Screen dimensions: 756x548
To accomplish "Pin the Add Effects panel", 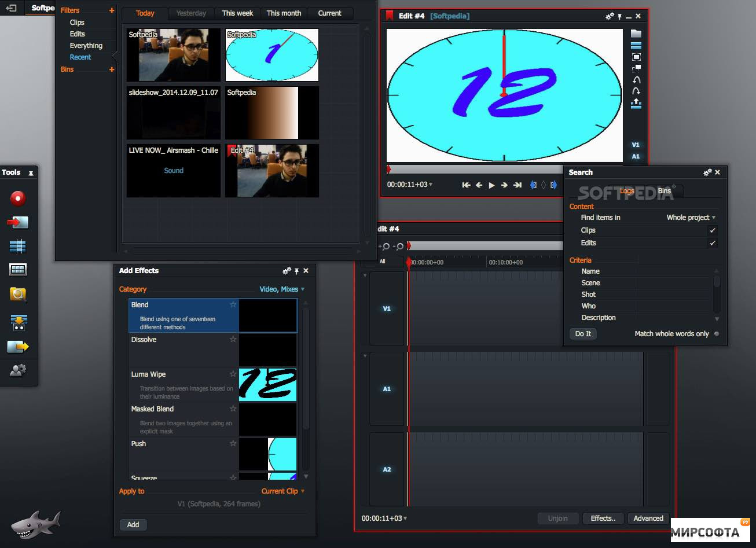I will tap(297, 271).
